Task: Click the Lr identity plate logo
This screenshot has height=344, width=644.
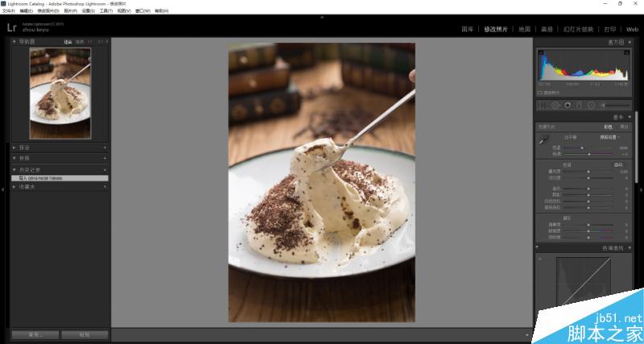Action: pyautogui.click(x=12, y=27)
